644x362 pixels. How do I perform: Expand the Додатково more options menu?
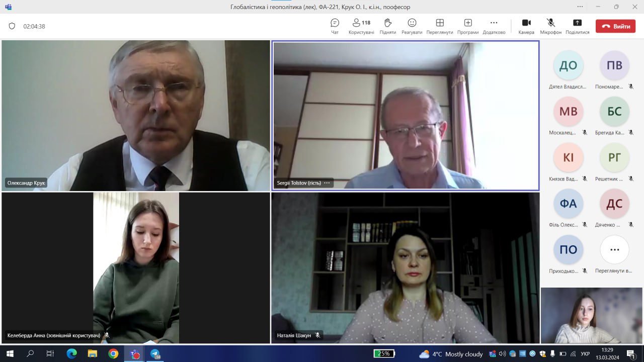(494, 26)
